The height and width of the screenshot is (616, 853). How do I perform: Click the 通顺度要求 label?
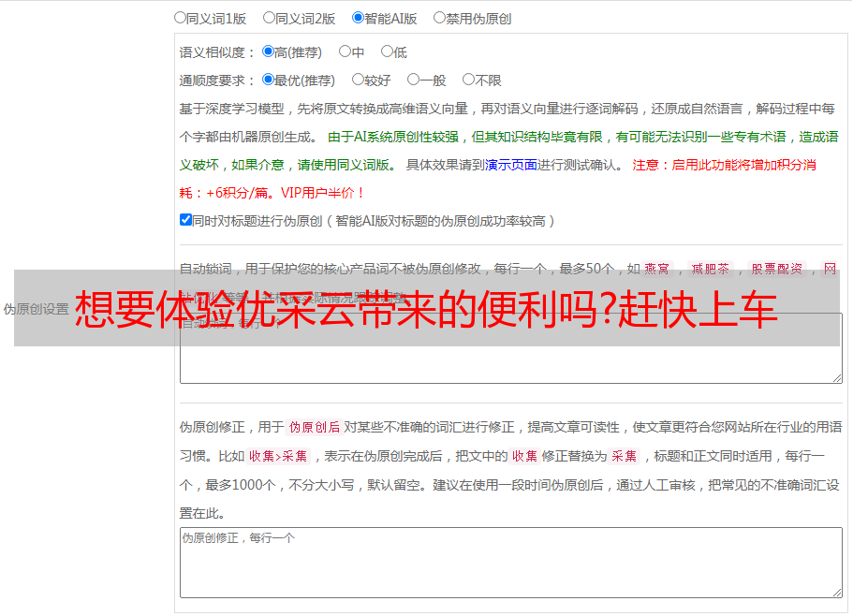217,81
